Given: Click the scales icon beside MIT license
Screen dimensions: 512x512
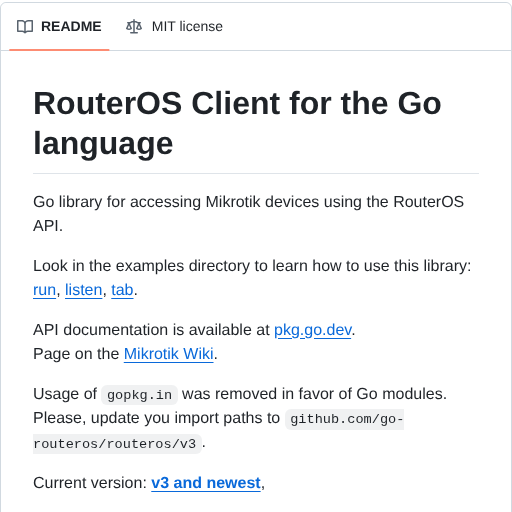Looking at the screenshot, I should pos(134,27).
